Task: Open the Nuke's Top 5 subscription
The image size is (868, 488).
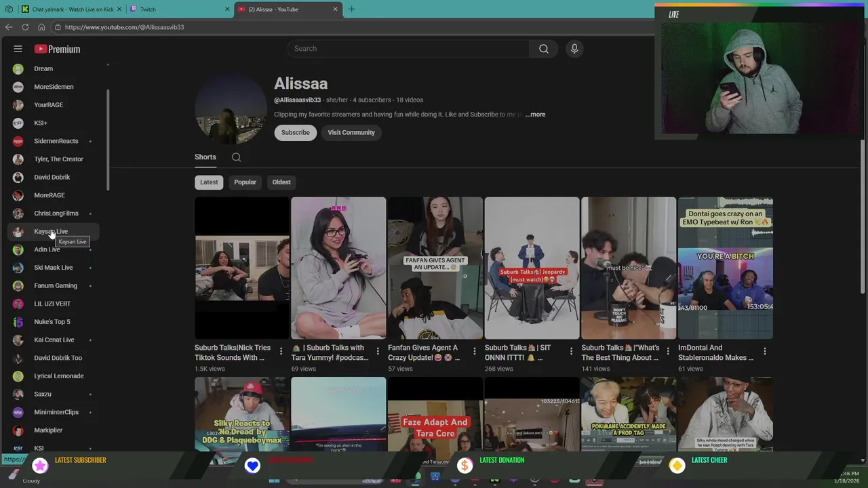Action: coord(53,322)
